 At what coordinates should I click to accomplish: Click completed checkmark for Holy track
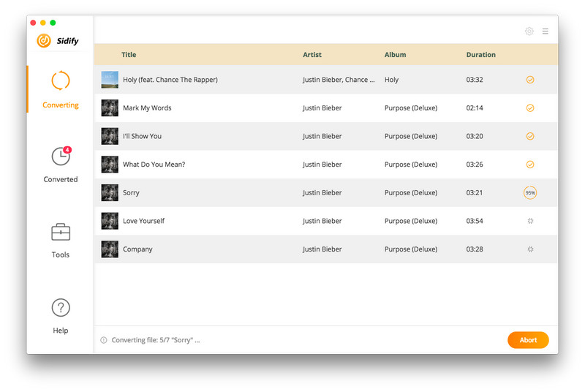(x=529, y=80)
